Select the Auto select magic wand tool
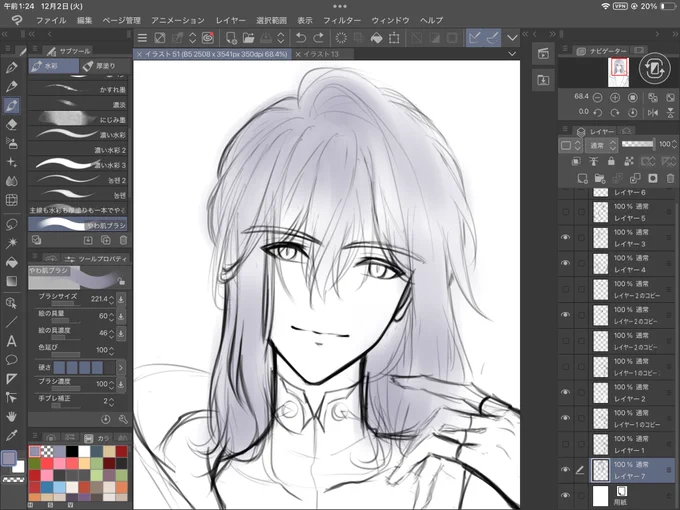This screenshot has height=510, width=680. pos(12,243)
